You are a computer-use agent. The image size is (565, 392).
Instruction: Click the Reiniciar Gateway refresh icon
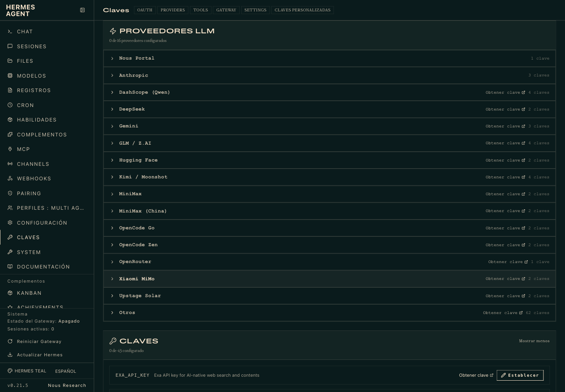pos(10,341)
